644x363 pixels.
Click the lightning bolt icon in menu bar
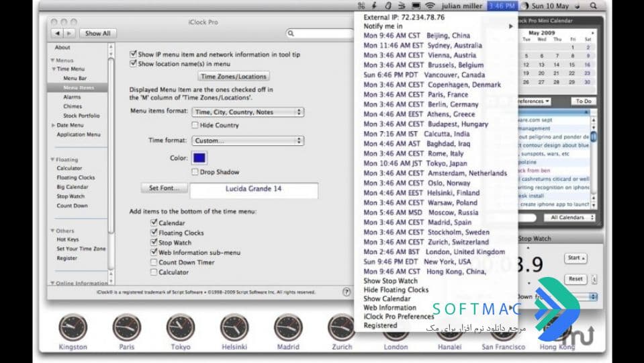(374, 6)
